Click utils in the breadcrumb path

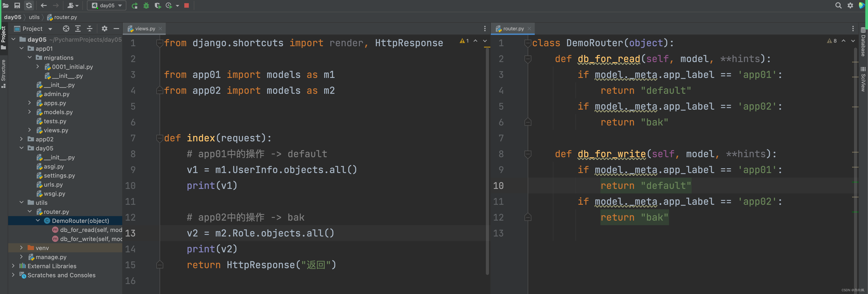[x=34, y=17]
